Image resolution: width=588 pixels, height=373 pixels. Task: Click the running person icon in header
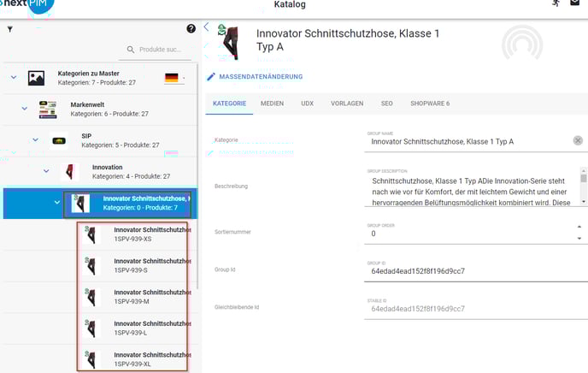(556, 3)
